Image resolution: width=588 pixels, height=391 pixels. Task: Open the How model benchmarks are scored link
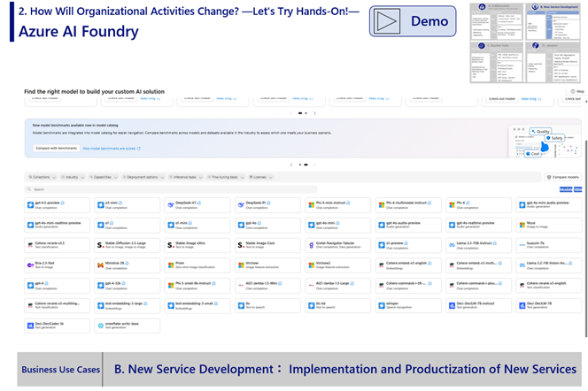click(x=112, y=149)
